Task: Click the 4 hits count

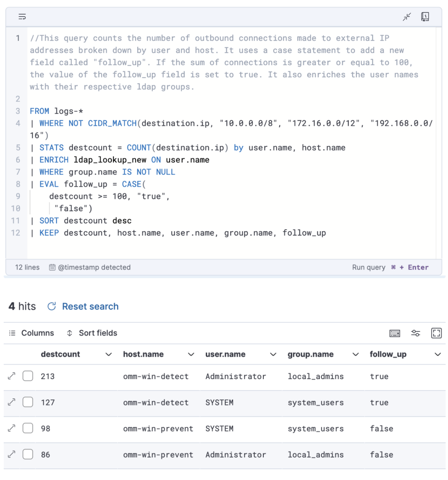Action: coord(22,306)
